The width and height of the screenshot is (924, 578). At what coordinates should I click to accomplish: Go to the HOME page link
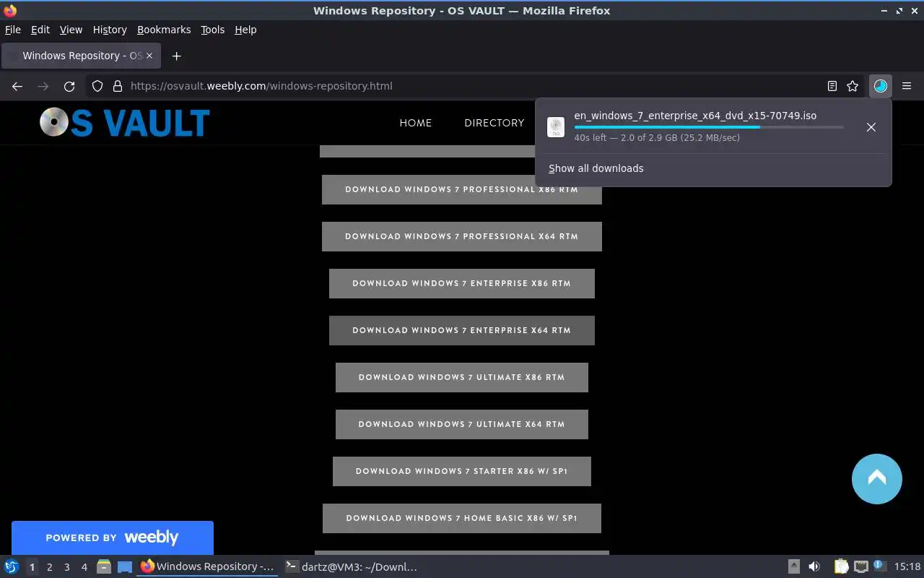416,123
